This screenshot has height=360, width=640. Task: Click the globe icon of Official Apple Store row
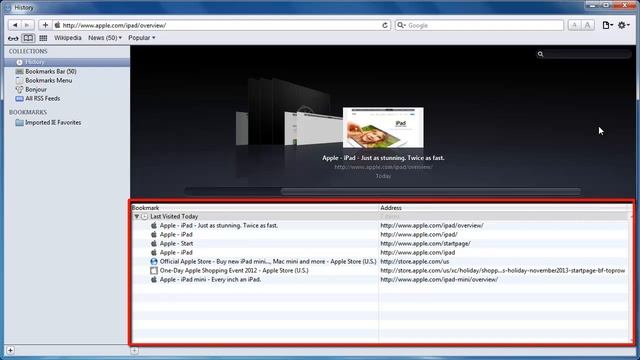click(154, 261)
